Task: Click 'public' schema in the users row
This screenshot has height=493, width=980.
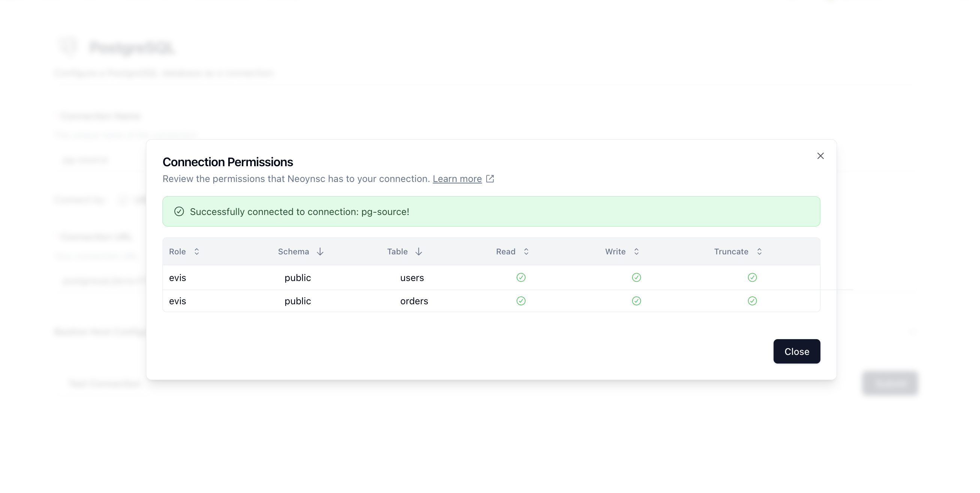Action: point(298,278)
